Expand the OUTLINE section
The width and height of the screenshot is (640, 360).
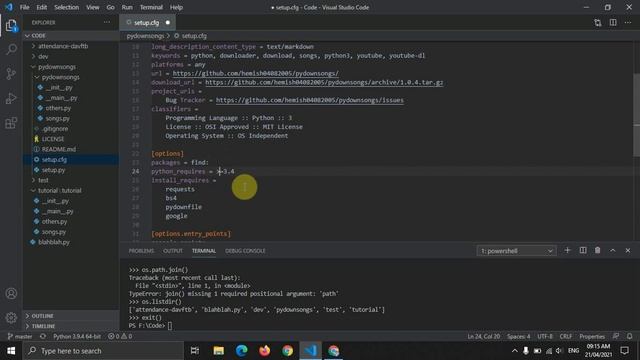tap(71, 316)
